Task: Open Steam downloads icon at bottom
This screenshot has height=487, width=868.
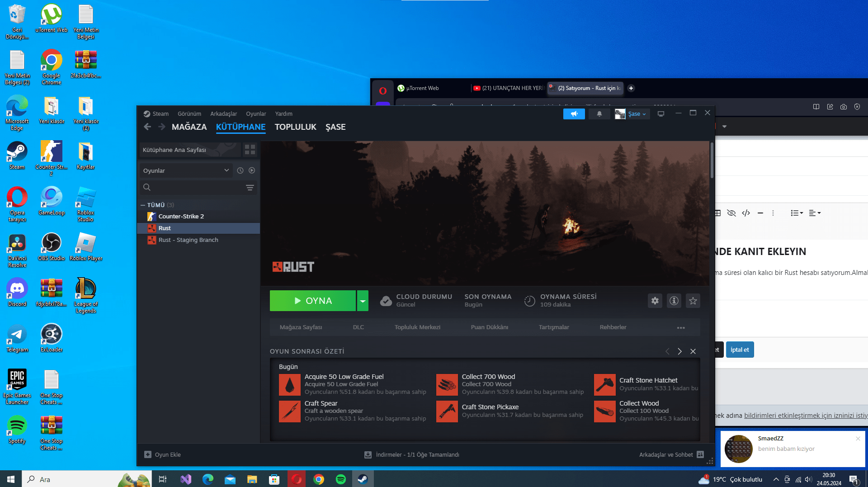Action: [368, 454]
